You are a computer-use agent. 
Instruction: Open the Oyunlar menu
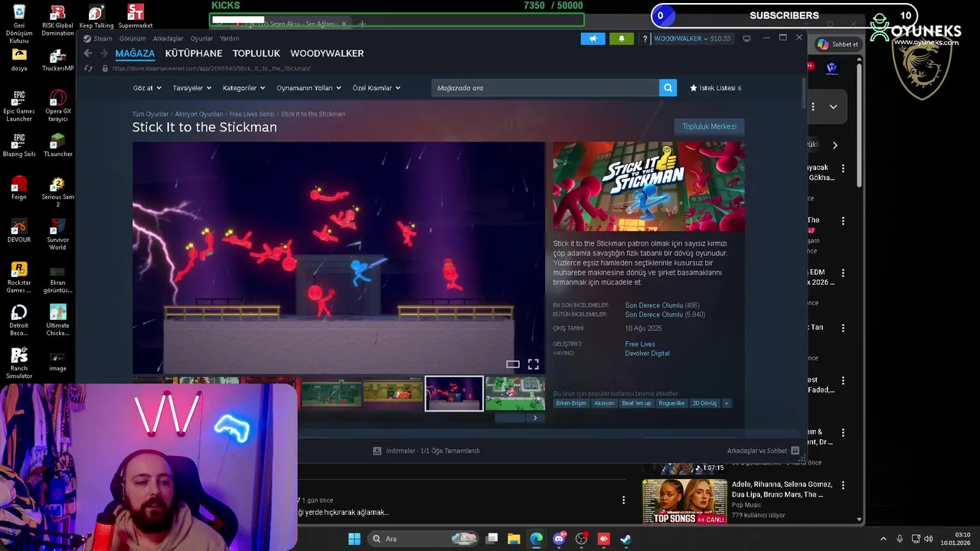coord(201,38)
